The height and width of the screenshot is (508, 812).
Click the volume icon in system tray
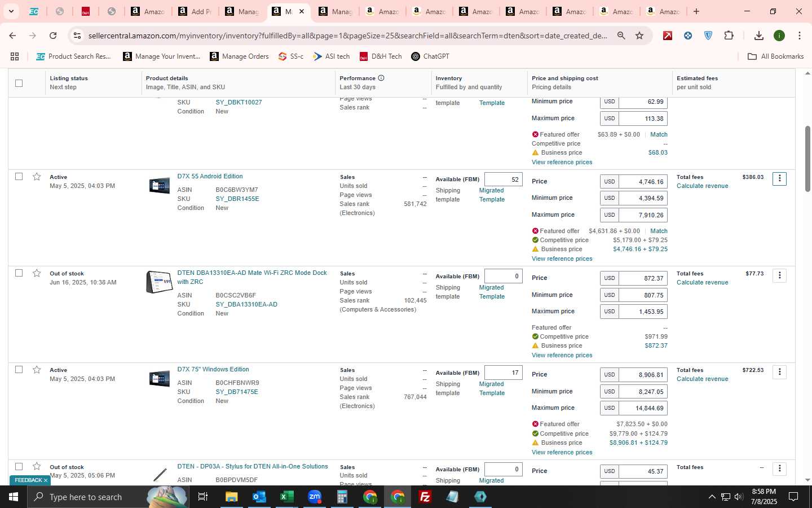pyautogui.click(x=739, y=497)
